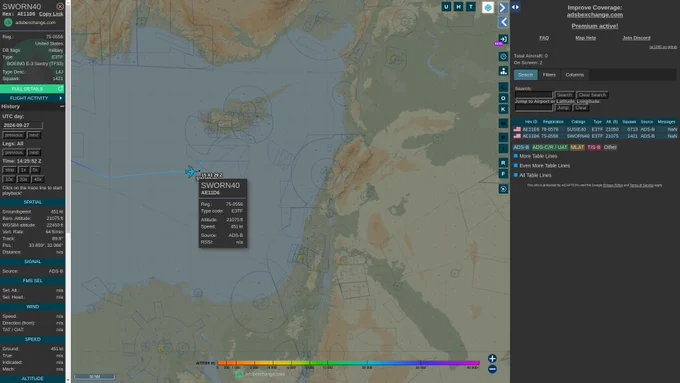Image resolution: width=680 pixels, height=383 pixels.
Task: Stop the trace playback
Action: pyautogui.click(x=10, y=170)
